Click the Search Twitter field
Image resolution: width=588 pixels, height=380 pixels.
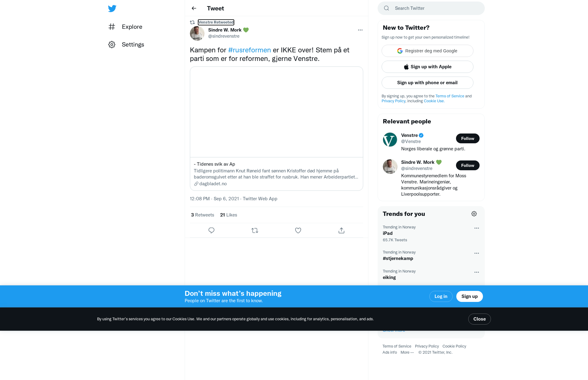point(431,8)
